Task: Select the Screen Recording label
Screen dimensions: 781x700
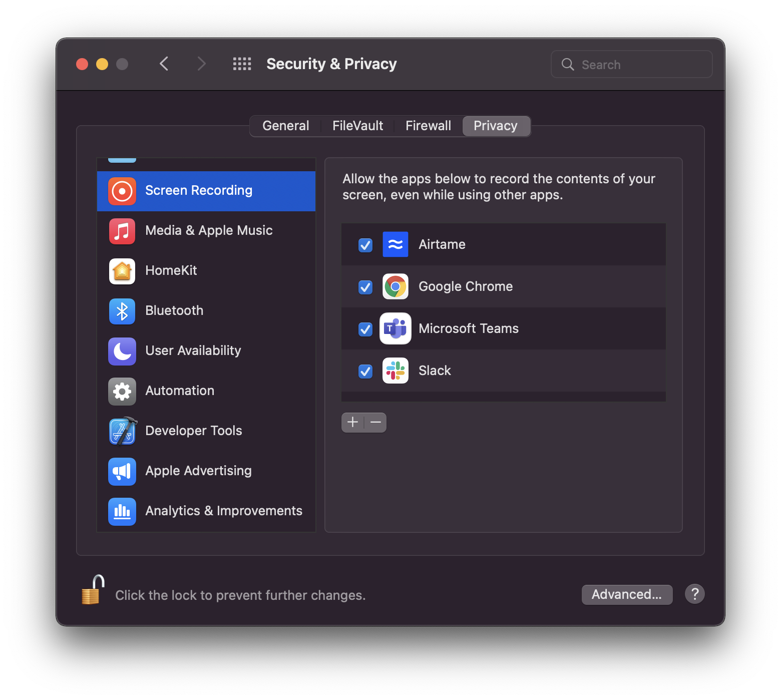Action: point(199,190)
